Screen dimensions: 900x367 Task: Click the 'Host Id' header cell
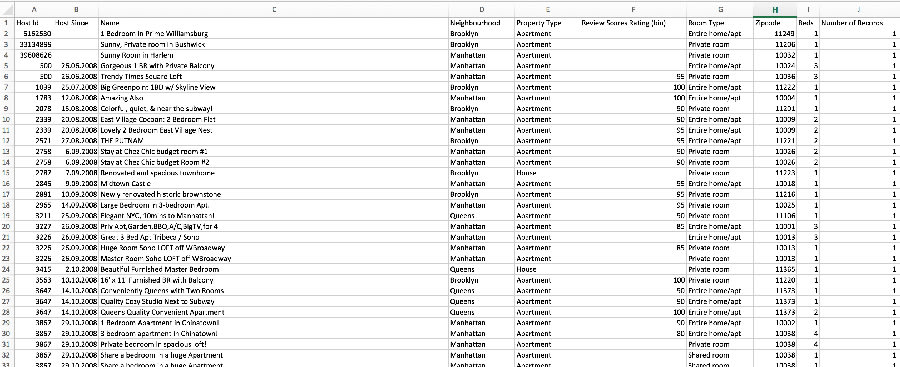tap(34, 23)
